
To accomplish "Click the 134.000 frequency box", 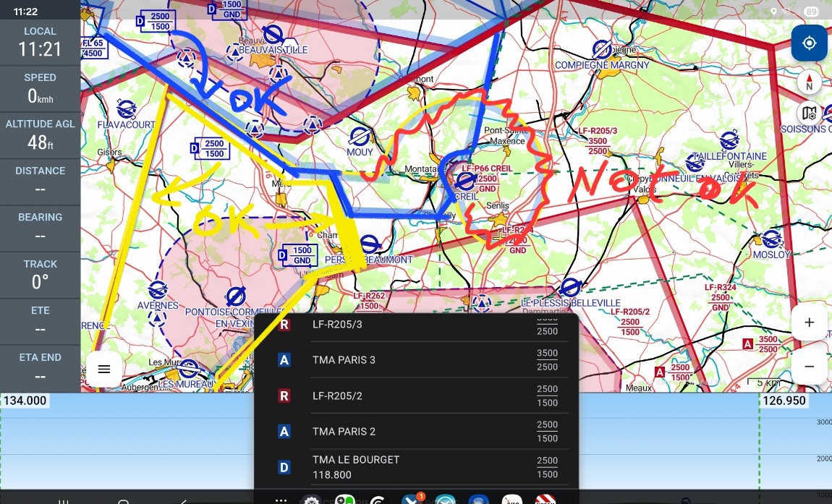I will coord(25,401).
